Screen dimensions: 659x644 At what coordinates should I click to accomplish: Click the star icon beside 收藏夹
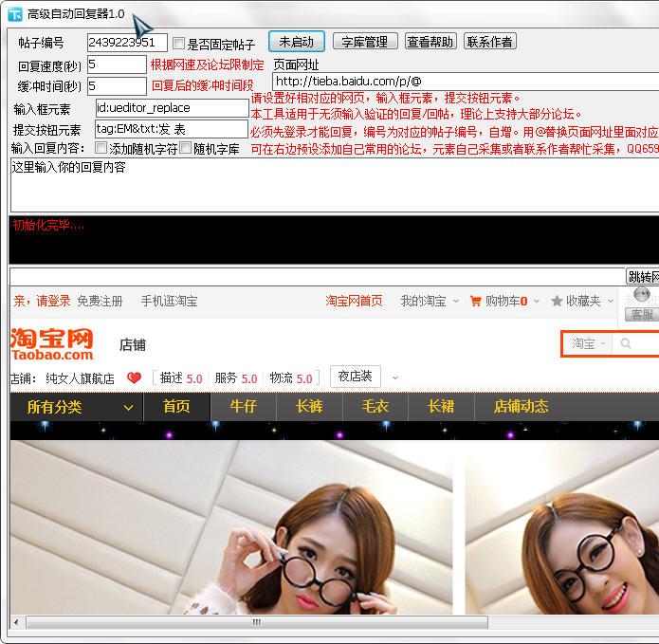(x=557, y=301)
